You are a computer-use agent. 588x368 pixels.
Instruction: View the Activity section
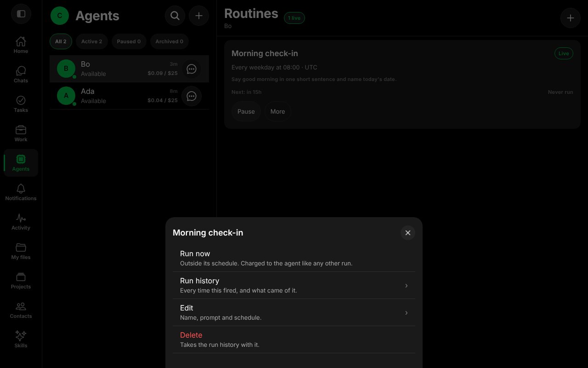(21, 222)
